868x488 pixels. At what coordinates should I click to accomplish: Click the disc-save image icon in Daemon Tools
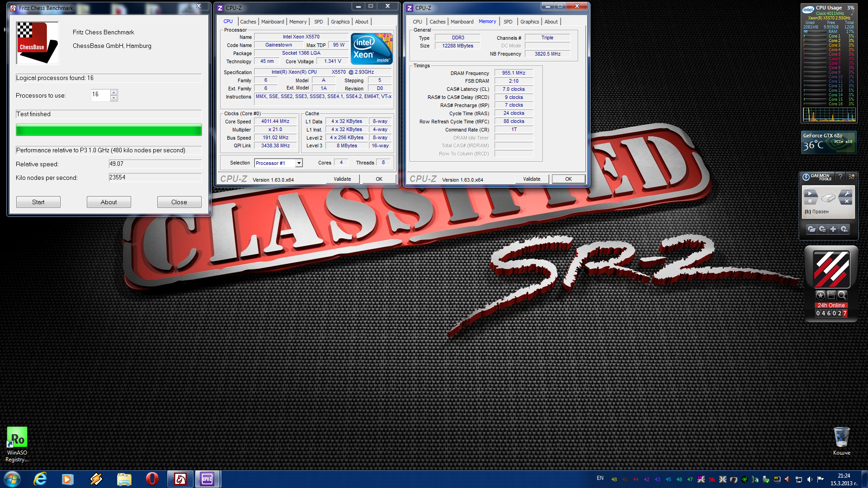[822, 229]
